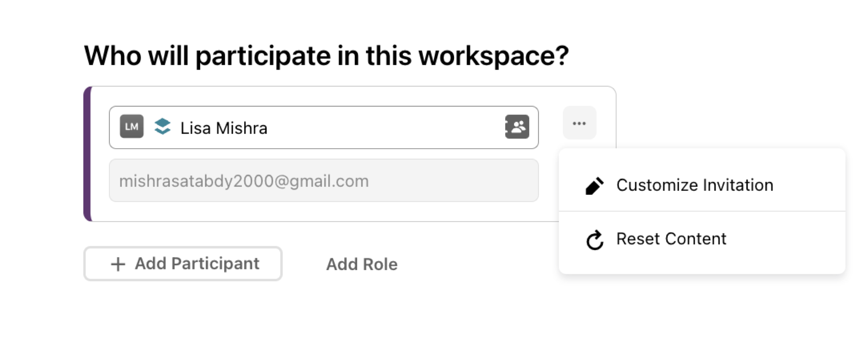Click the Add Participant button
Viewport: 868px width, 355px height.
point(183,263)
